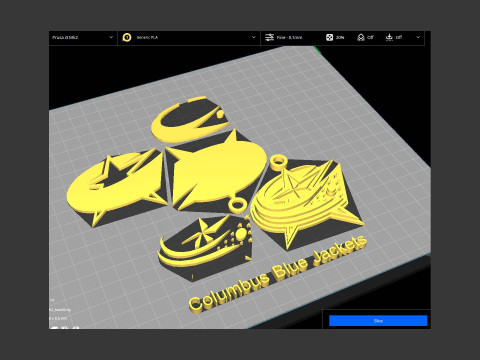The image size is (480, 360).
Task: Expand the print settings panel chevron
Action: click(x=418, y=37)
